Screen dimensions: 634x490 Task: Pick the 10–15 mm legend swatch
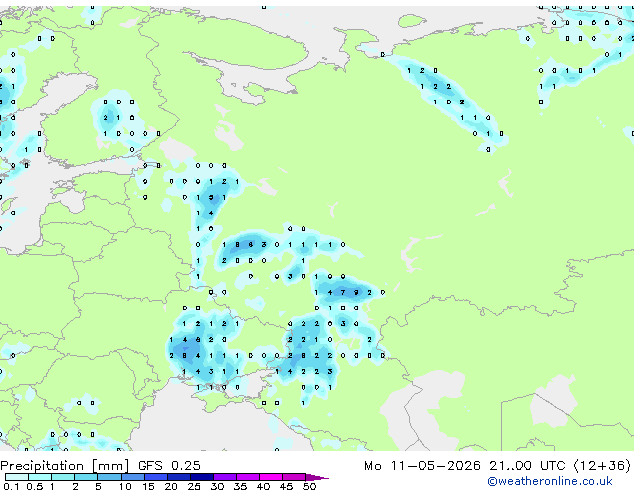pos(133,477)
